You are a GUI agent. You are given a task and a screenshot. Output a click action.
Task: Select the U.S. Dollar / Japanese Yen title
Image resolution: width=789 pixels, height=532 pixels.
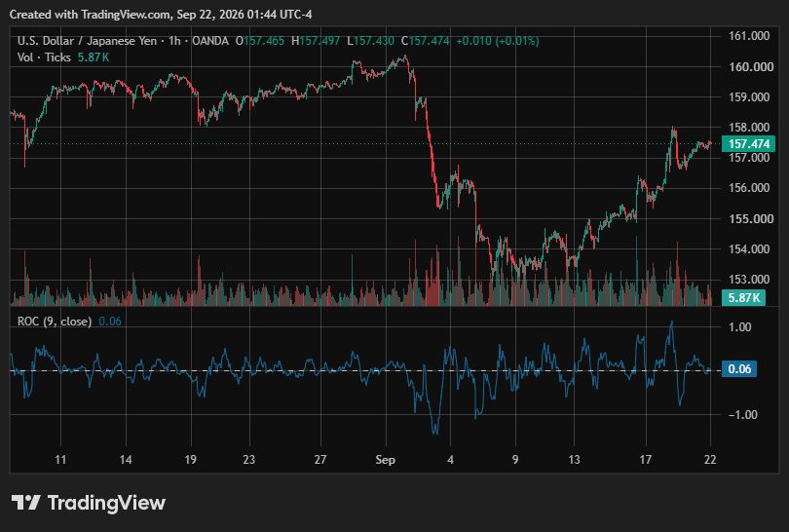[x=87, y=41]
